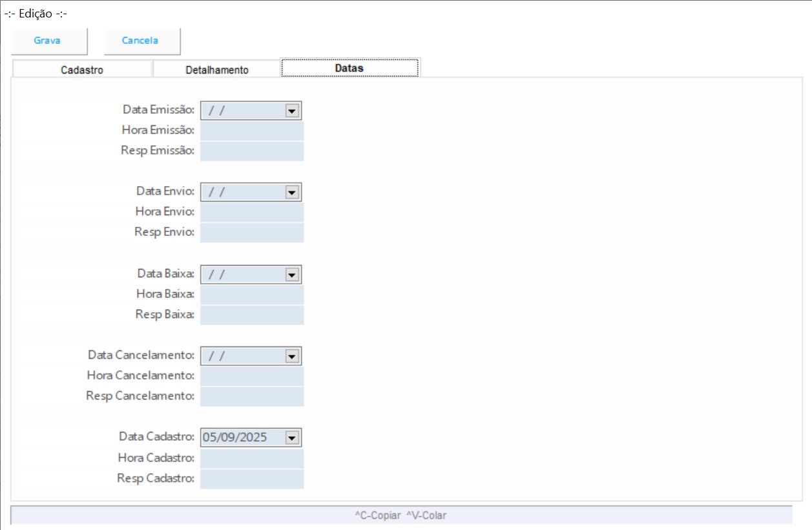Expand the Data Baixa date dropdown
Image resolution: width=812 pixels, height=530 pixels.
pyautogui.click(x=292, y=275)
